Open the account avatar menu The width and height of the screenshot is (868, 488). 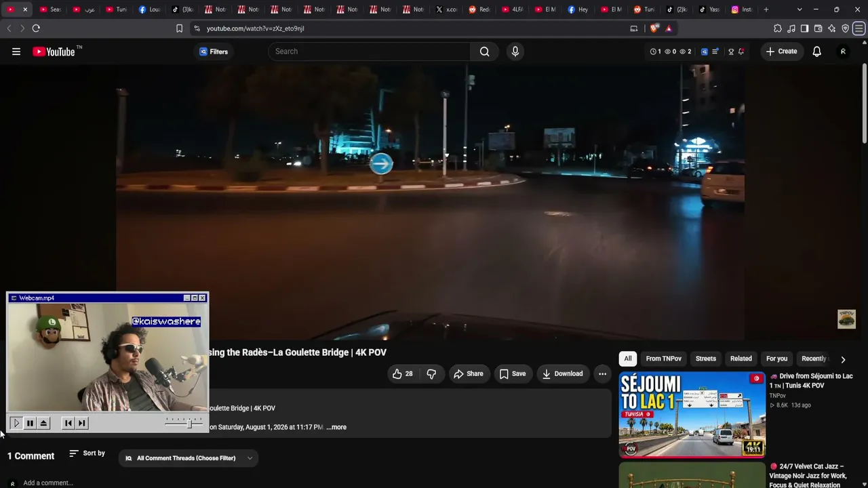(843, 52)
